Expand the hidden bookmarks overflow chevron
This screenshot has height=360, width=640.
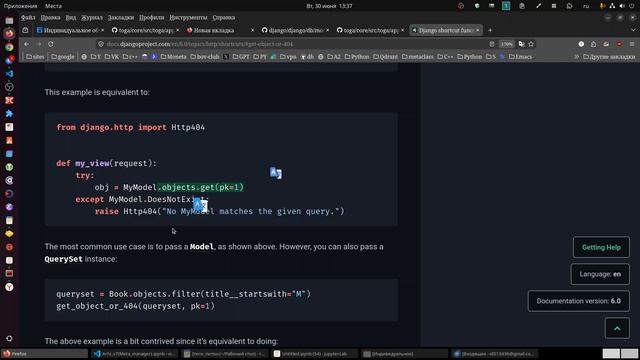click(576, 57)
